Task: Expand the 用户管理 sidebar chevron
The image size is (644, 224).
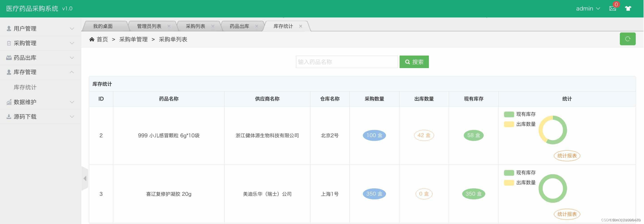Action: 72,28
